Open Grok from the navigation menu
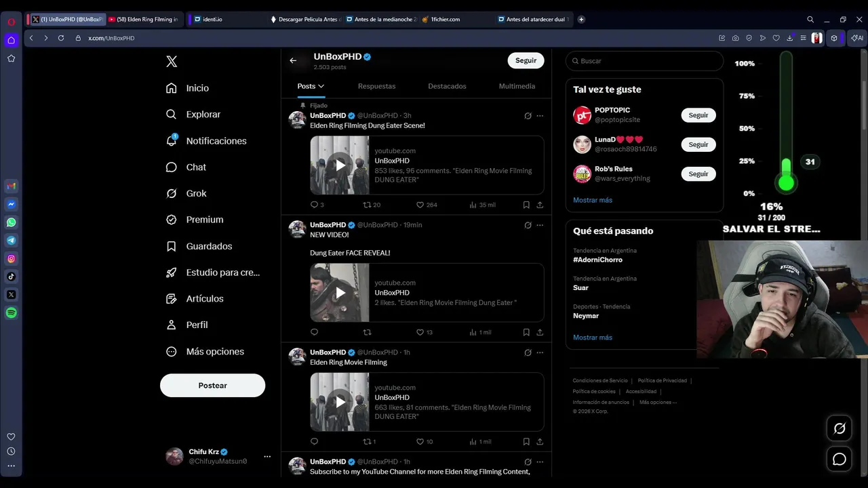868x488 pixels. pos(186,193)
